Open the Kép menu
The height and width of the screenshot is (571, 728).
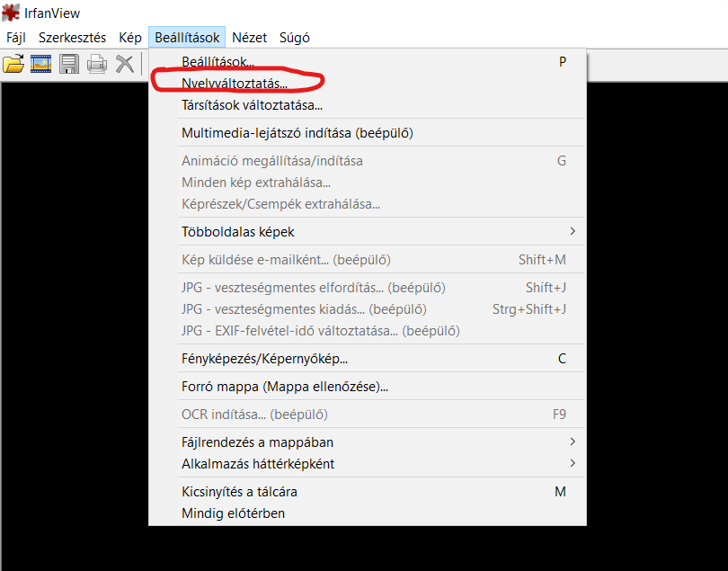130,38
